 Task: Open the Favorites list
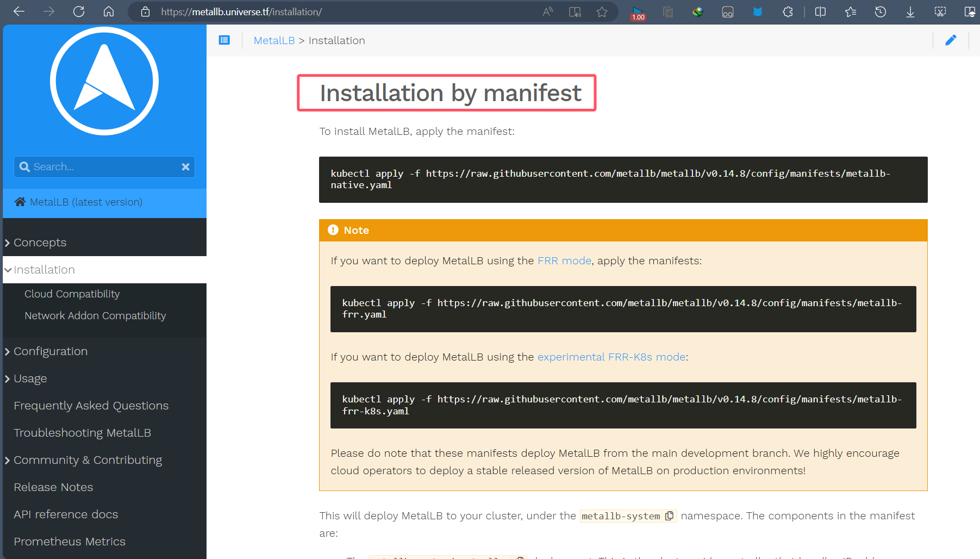point(851,11)
